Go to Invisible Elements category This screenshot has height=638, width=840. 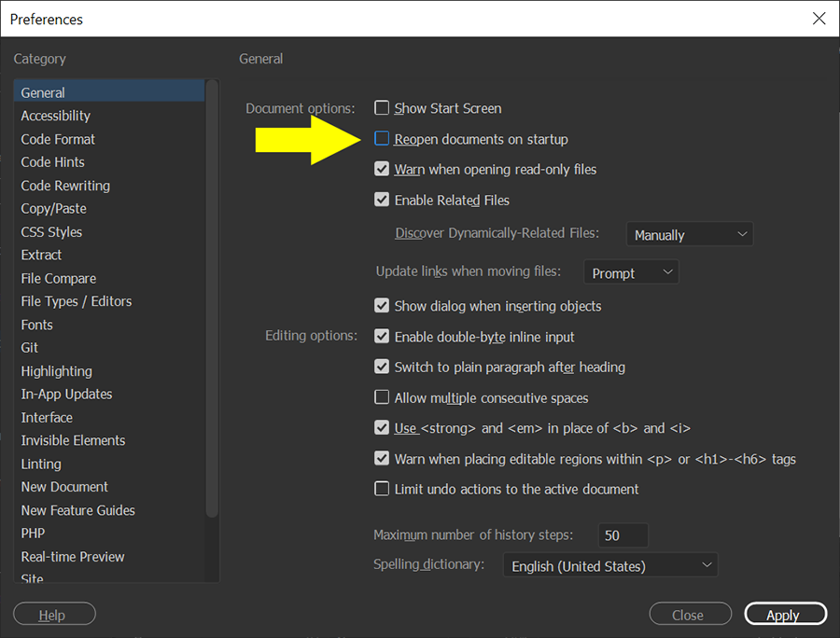pyautogui.click(x=73, y=440)
